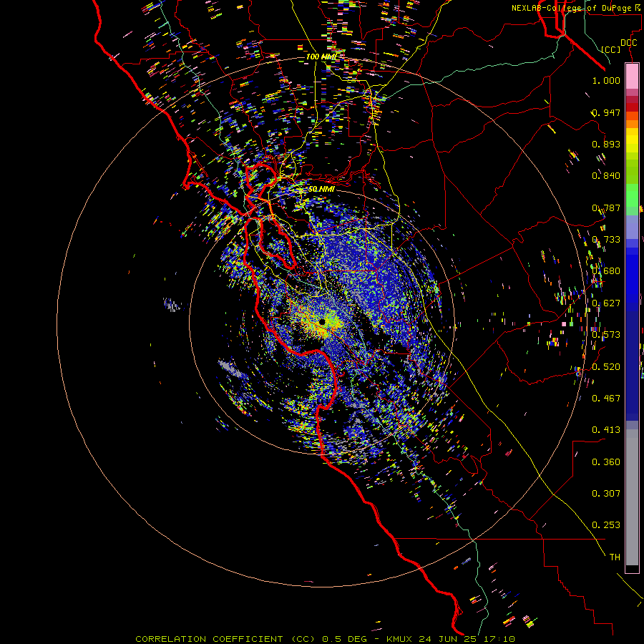Click the KMUX station identifier in caption
644x644 pixels.
tap(401, 639)
